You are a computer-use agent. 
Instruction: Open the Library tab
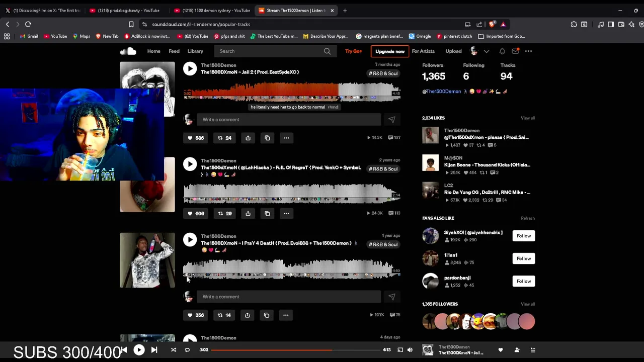(x=195, y=51)
